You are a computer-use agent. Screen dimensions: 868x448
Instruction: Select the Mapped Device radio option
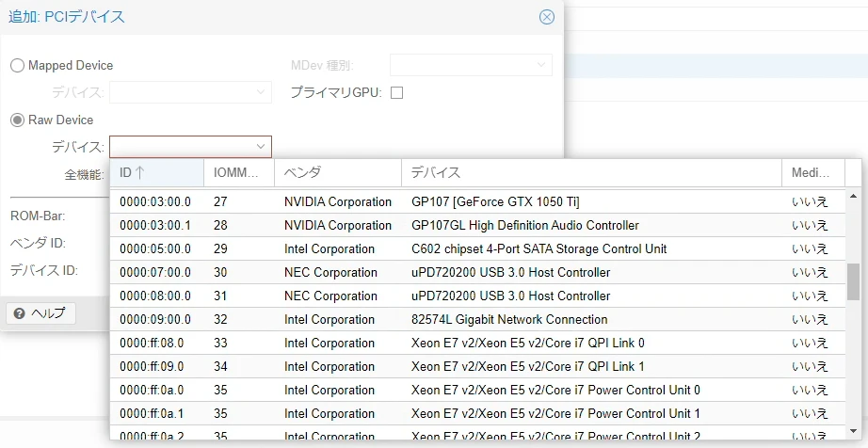[17, 65]
